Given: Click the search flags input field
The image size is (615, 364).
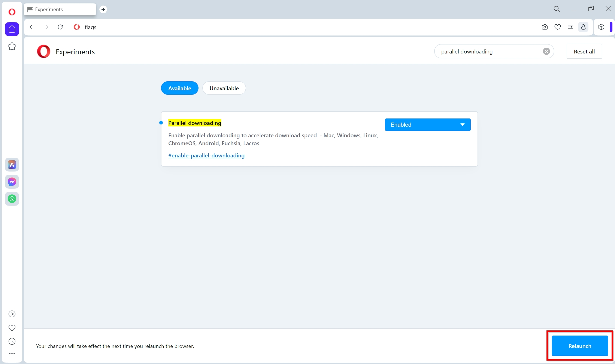Looking at the screenshot, I should [486, 52].
